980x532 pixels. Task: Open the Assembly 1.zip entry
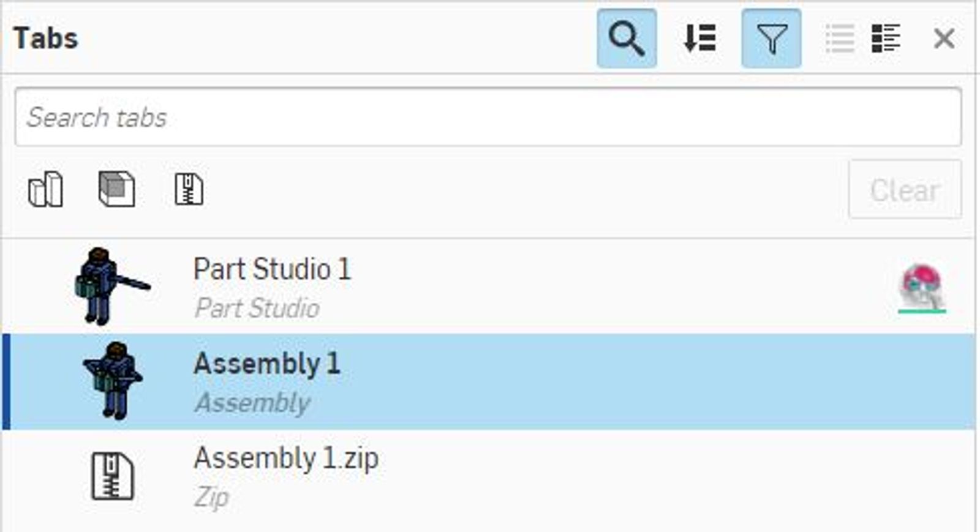coord(286,459)
